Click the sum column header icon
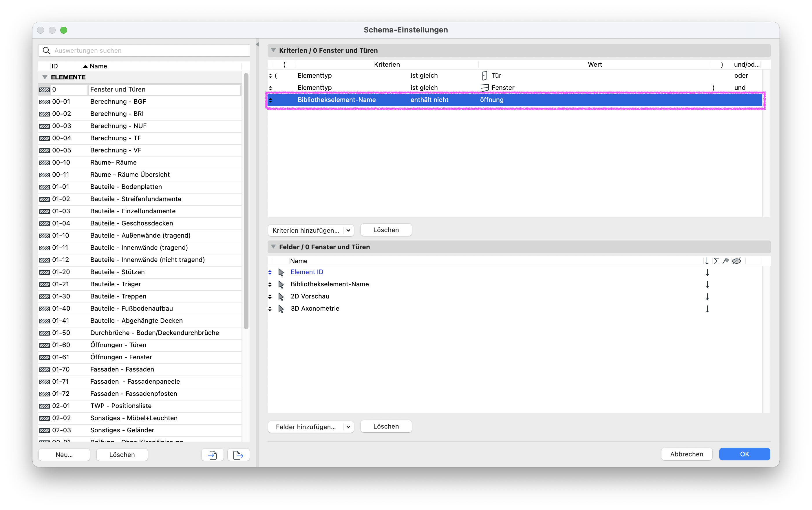Image resolution: width=812 pixels, height=510 pixels. click(x=716, y=261)
